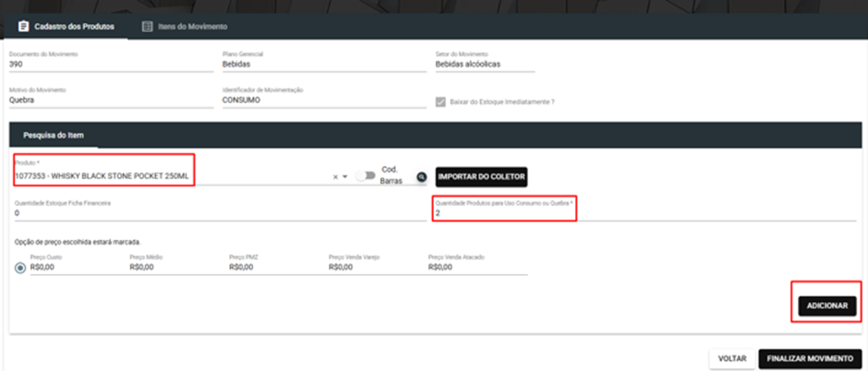Click the magnifier search icon beside Cod. Barras

point(422,177)
